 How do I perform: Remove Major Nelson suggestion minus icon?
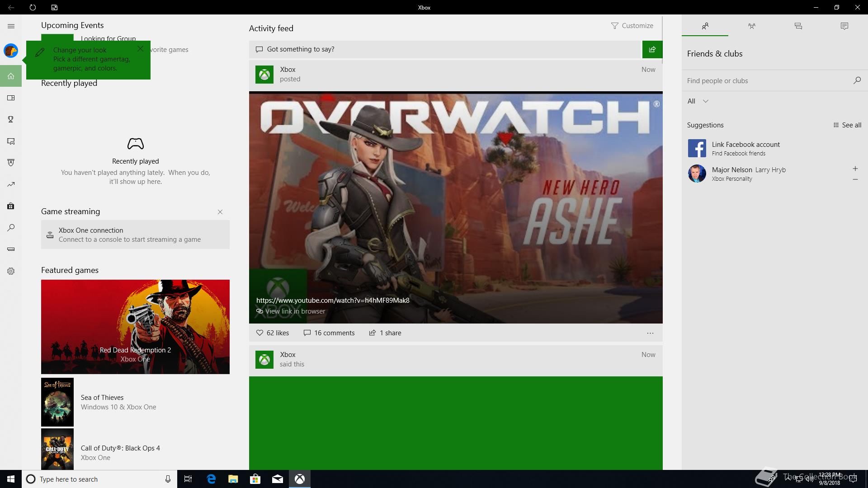[855, 179]
